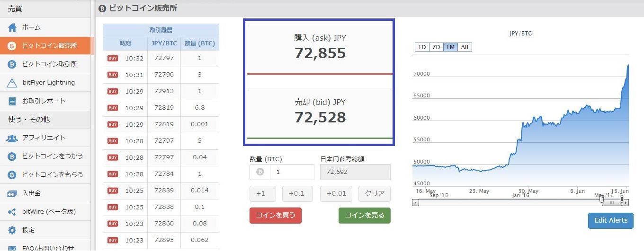Viewport: 644px width, 251px height.
Task: Open bitWire (ベータ版) page
Action: pos(45,212)
